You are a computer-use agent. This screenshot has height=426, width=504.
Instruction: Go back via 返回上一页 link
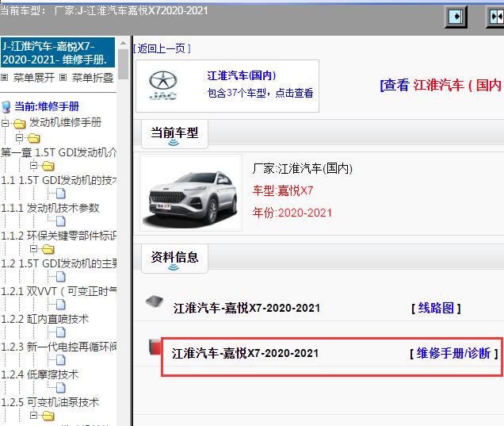pos(162,48)
